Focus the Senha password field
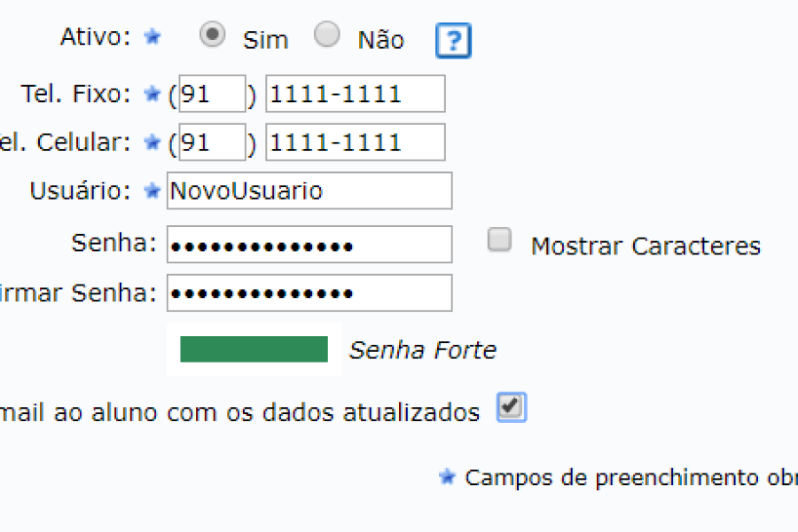The image size is (798, 532). coord(309,245)
